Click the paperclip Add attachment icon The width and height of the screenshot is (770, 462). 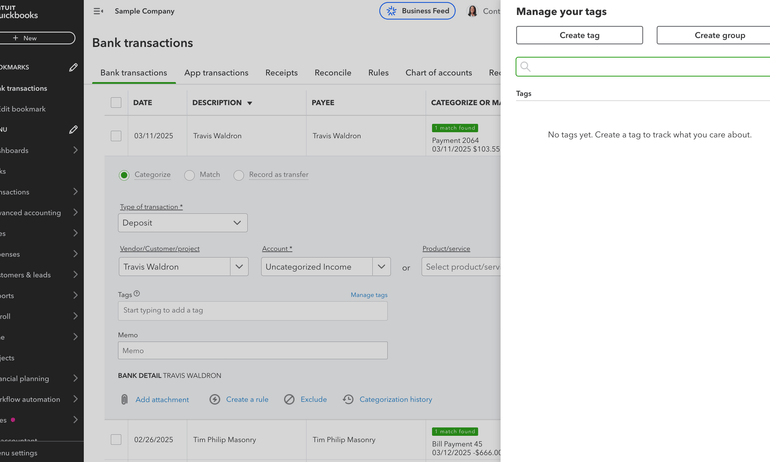tap(125, 399)
